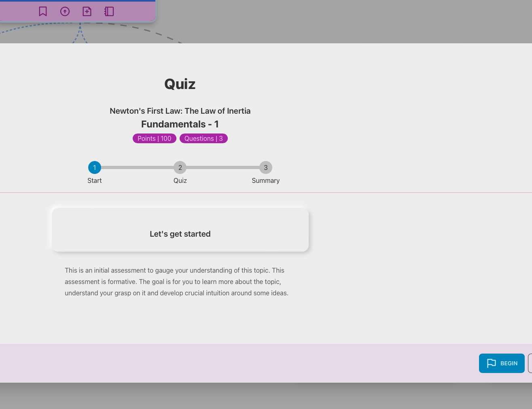This screenshot has width=532, height=409.
Task: Click the flag icon inside the Begin button
Action: pos(491,363)
